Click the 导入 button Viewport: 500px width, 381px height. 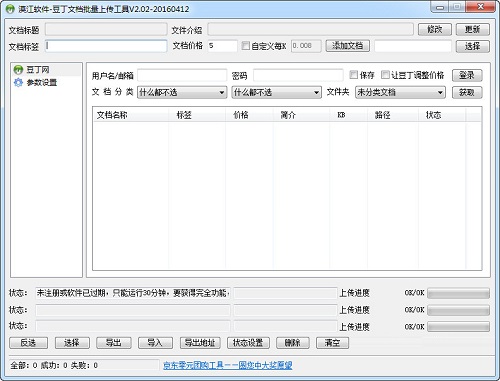click(155, 343)
